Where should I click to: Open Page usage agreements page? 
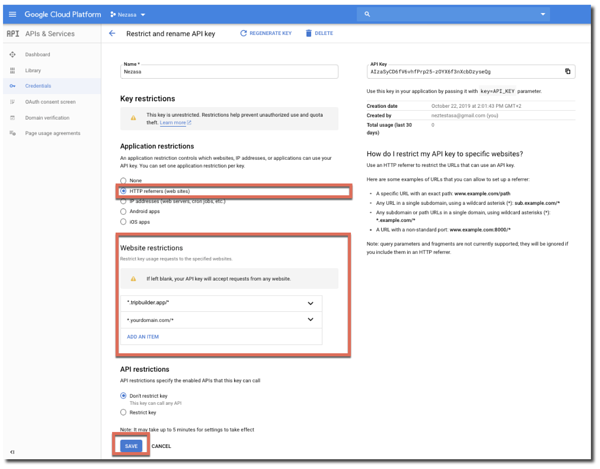coord(53,133)
